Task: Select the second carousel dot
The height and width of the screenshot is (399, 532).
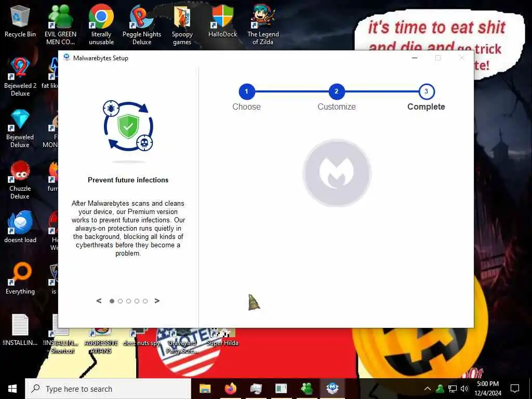Action: (x=120, y=301)
